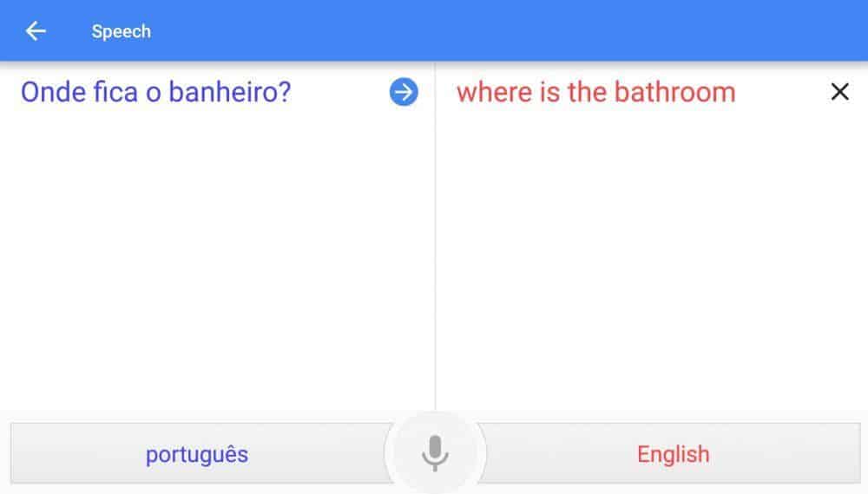Click the Speech title in the header
The height and width of the screenshot is (494, 868).
[x=121, y=31]
